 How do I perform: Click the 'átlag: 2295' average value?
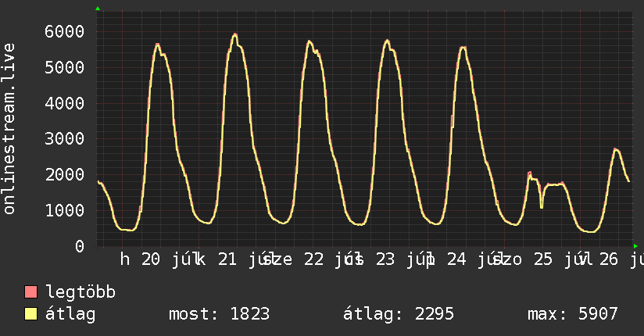click(x=399, y=315)
